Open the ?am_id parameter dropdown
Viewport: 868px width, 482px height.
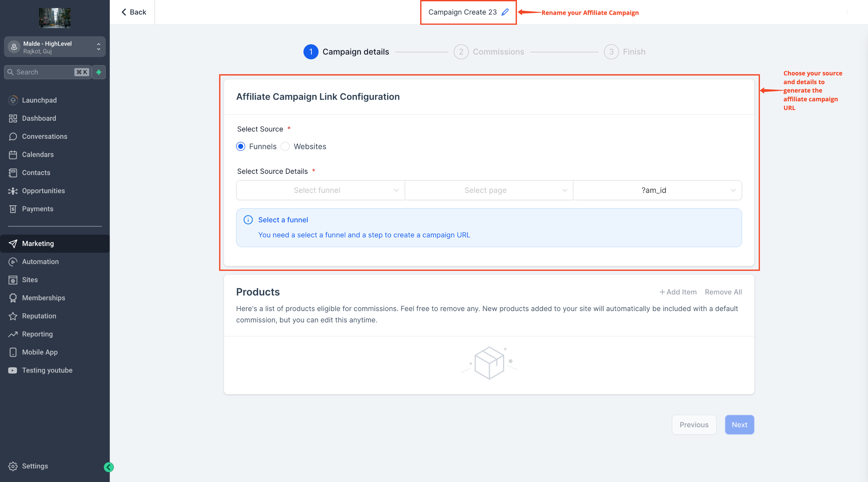tap(657, 190)
